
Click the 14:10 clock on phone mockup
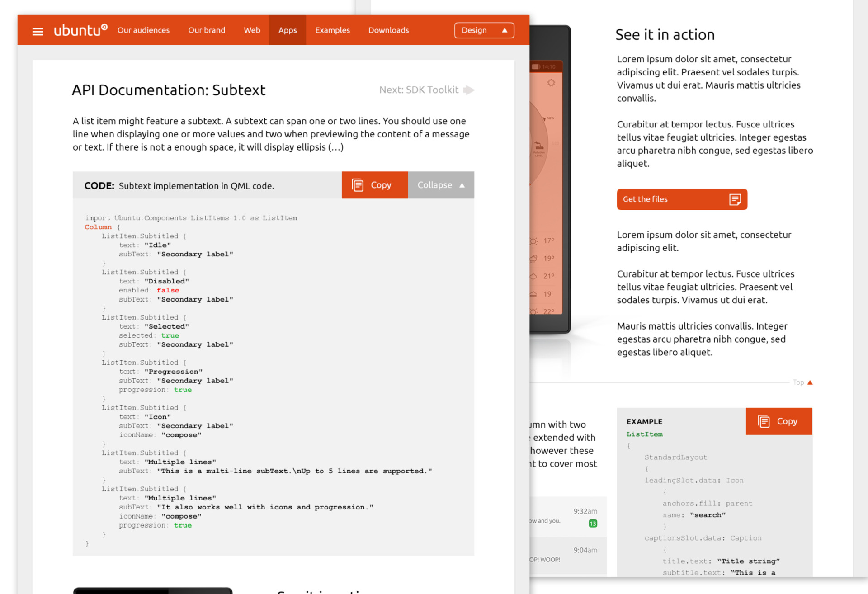pyautogui.click(x=549, y=67)
